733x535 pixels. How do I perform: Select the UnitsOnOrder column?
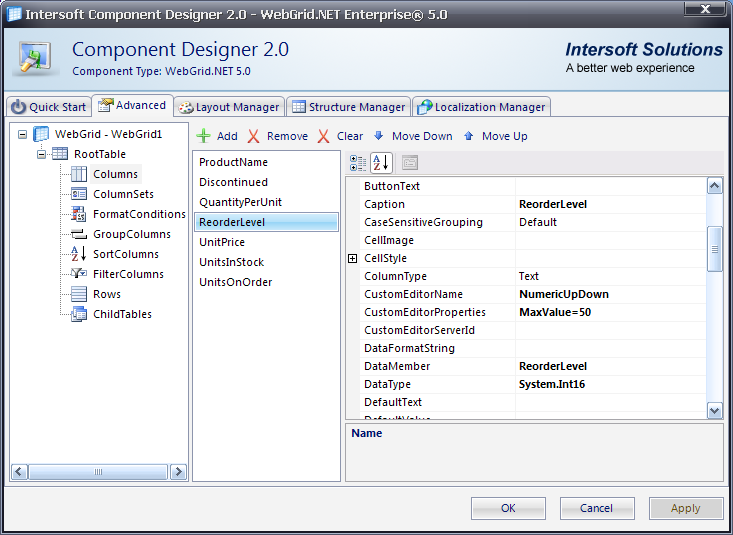[266, 282]
